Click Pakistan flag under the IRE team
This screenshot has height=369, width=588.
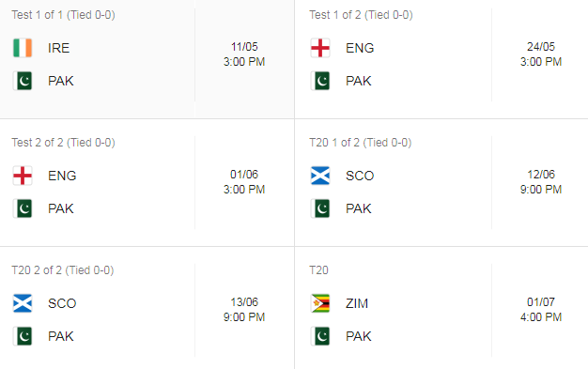pos(23,81)
